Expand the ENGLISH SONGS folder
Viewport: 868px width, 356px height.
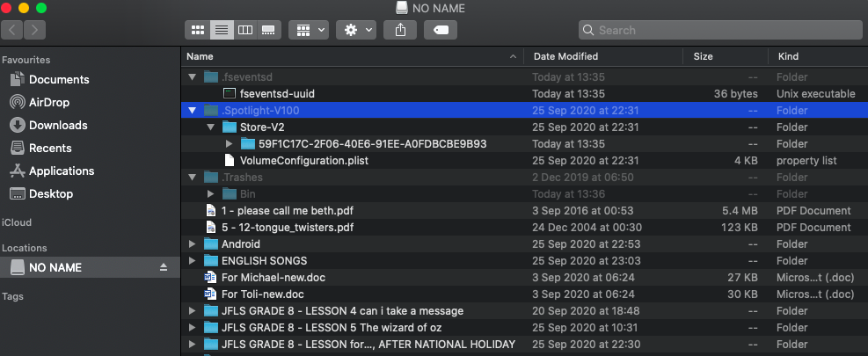[x=193, y=261]
